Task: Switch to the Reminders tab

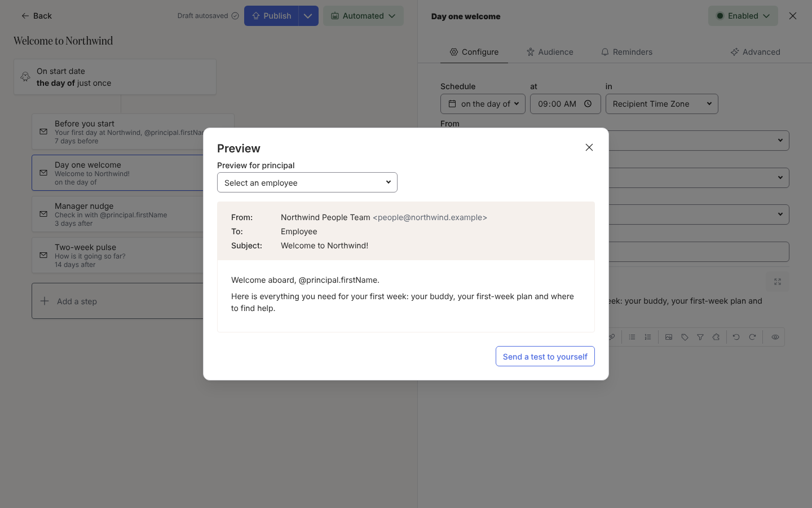Action: point(626,52)
